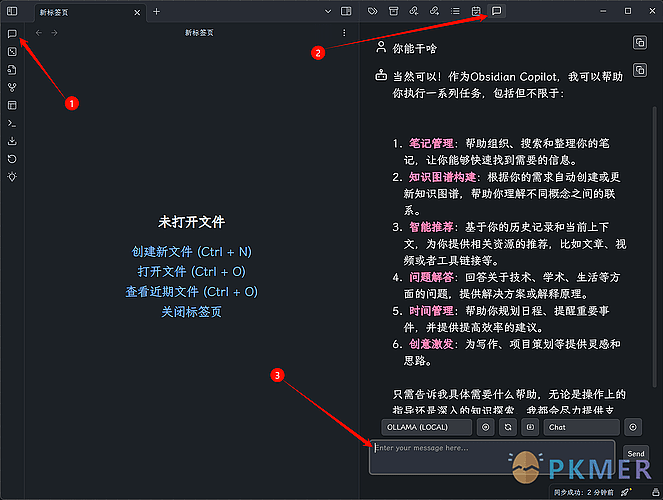Click the pink 时间管理 text
Image resolution: width=663 pixels, height=500 pixels.
(x=431, y=311)
